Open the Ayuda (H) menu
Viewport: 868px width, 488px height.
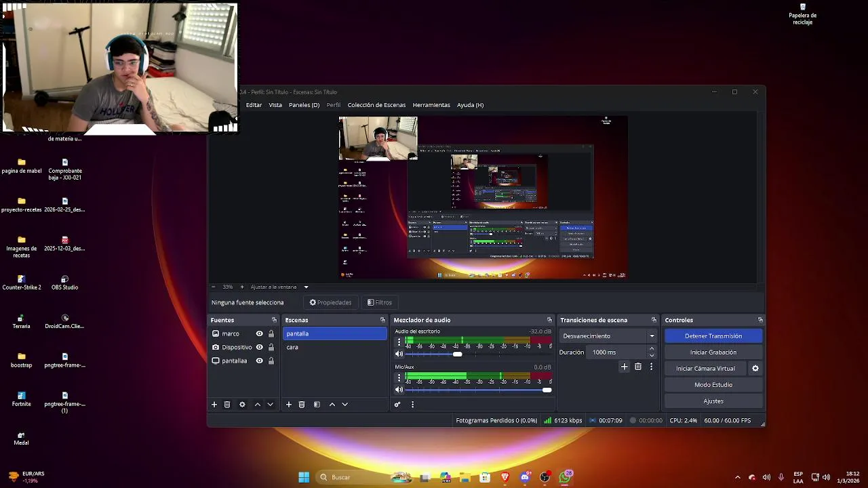470,105
